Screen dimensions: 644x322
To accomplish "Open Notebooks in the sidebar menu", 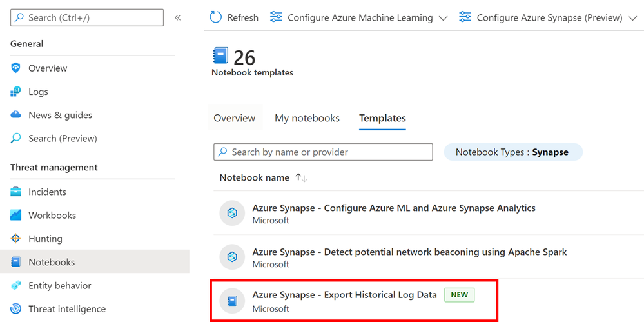I will [x=52, y=262].
